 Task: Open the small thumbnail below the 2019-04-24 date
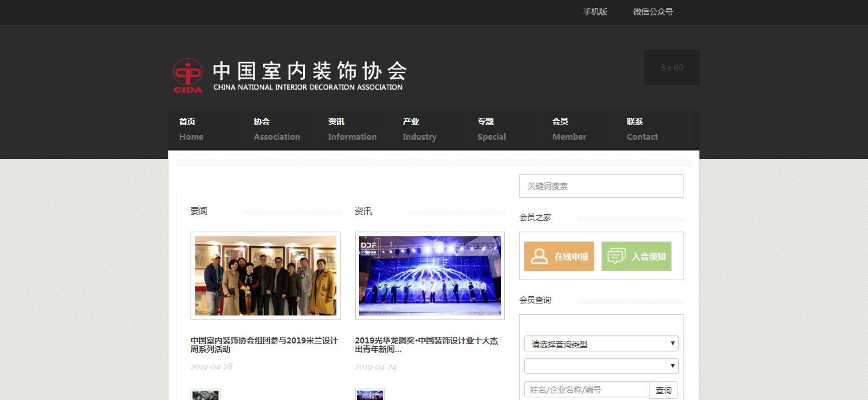(x=370, y=395)
